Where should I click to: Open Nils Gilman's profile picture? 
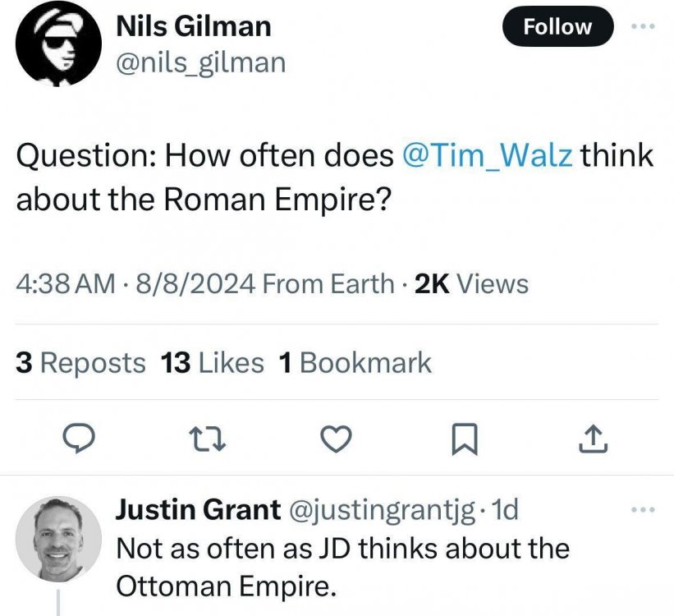54,43
